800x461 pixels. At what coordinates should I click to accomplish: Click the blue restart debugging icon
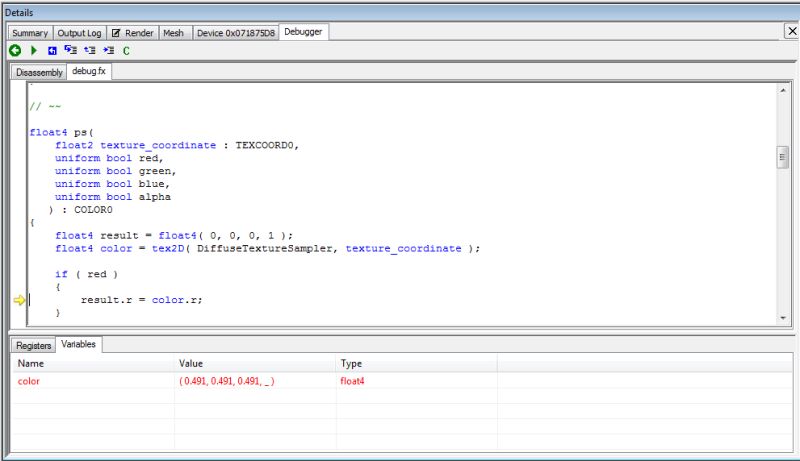pyautogui.click(x=52, y=50)
